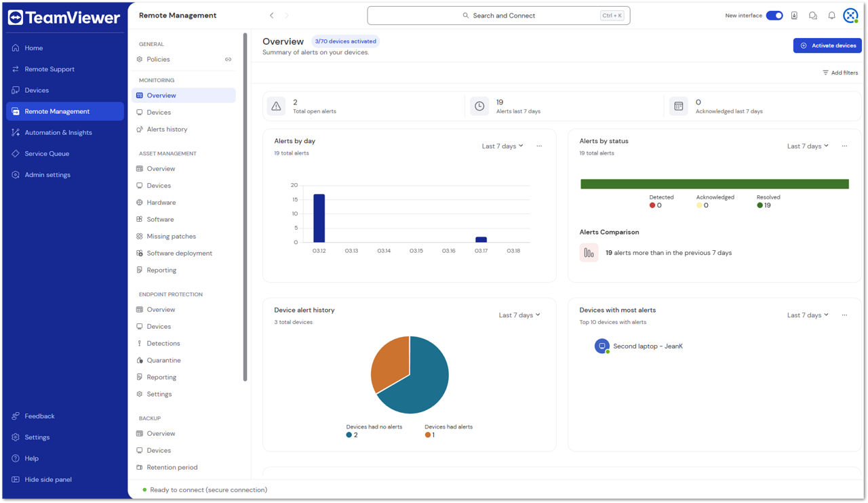
Task: Open Quarantine
Action: point(184,361)
